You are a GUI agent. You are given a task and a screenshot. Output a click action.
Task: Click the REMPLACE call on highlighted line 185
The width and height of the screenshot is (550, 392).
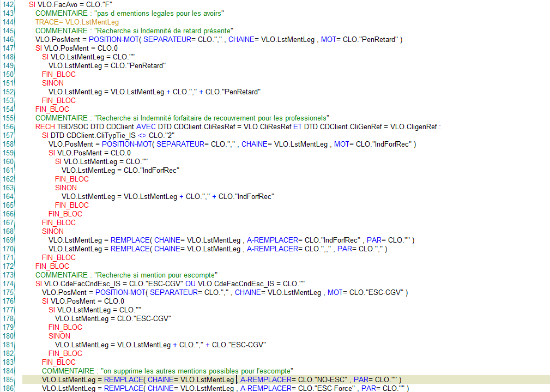(123, 379)
